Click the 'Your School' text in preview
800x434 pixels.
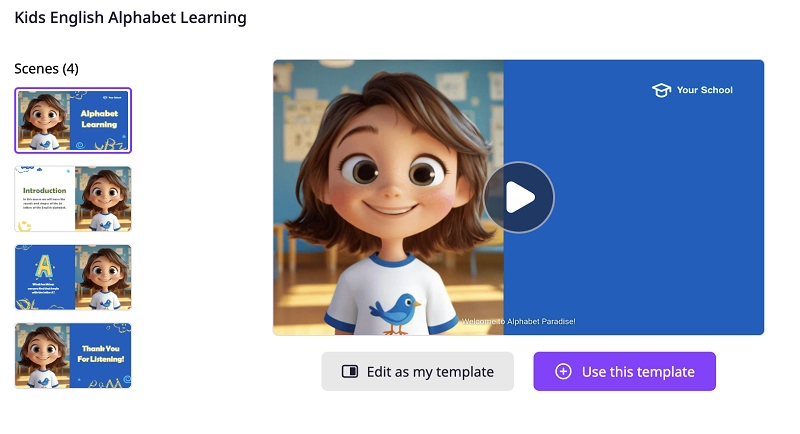704,90
